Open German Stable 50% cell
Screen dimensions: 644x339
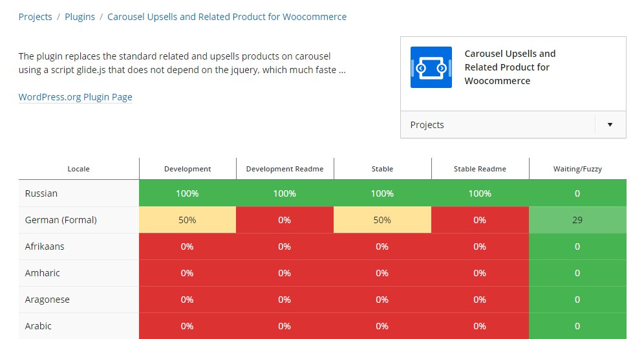click(382, 220)
